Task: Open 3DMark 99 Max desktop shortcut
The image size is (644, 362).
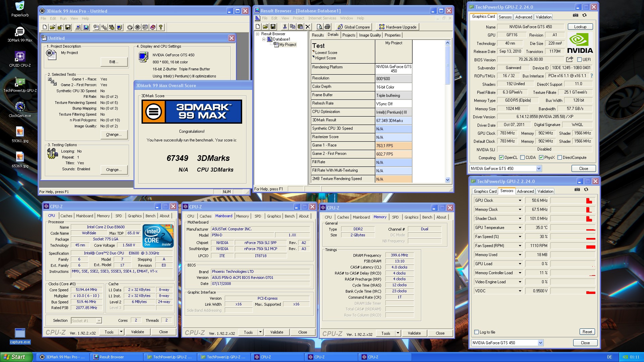Action: coord(20,34)
